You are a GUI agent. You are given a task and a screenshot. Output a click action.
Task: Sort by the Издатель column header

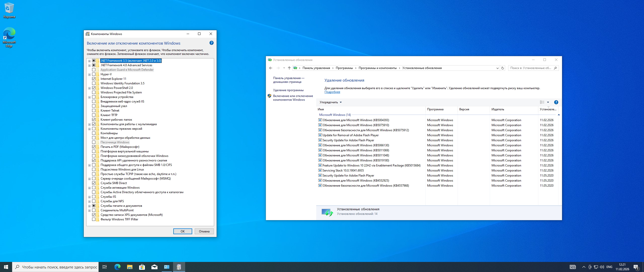(x=498, y=109)
